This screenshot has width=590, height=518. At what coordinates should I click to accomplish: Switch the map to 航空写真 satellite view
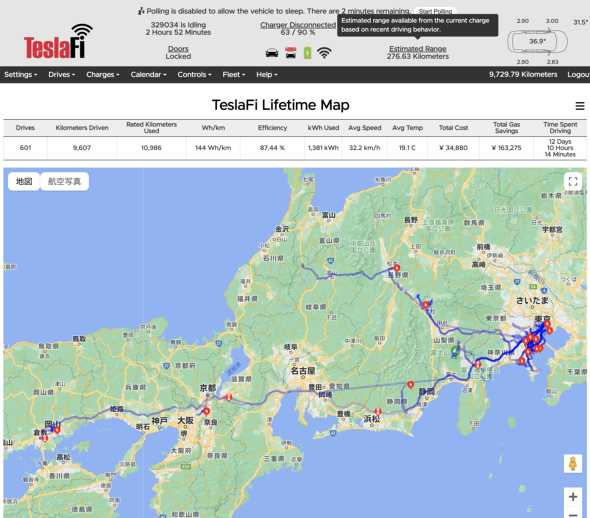(64, 182)
